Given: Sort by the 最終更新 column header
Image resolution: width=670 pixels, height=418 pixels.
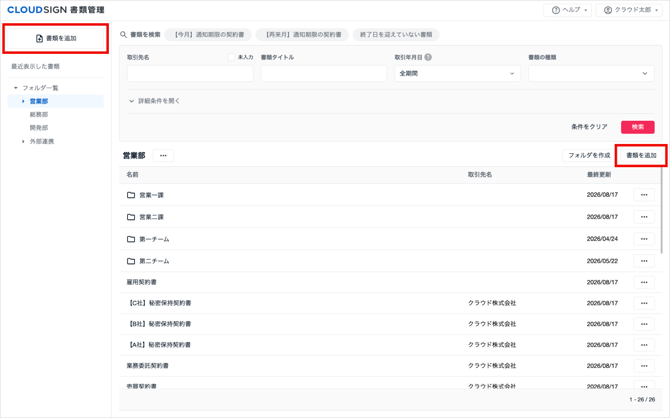Looking at the screenshot, I should point(599,175).
